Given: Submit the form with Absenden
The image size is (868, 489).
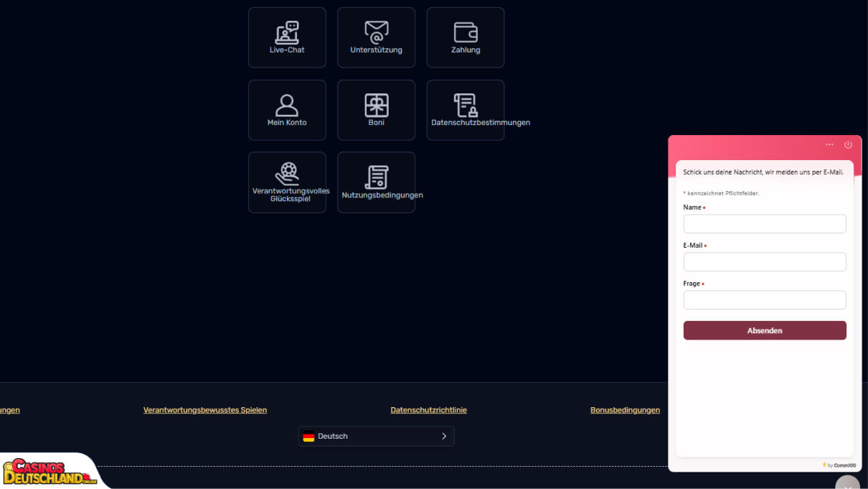Looking at the screenshot, I should (x=765, y=330).
